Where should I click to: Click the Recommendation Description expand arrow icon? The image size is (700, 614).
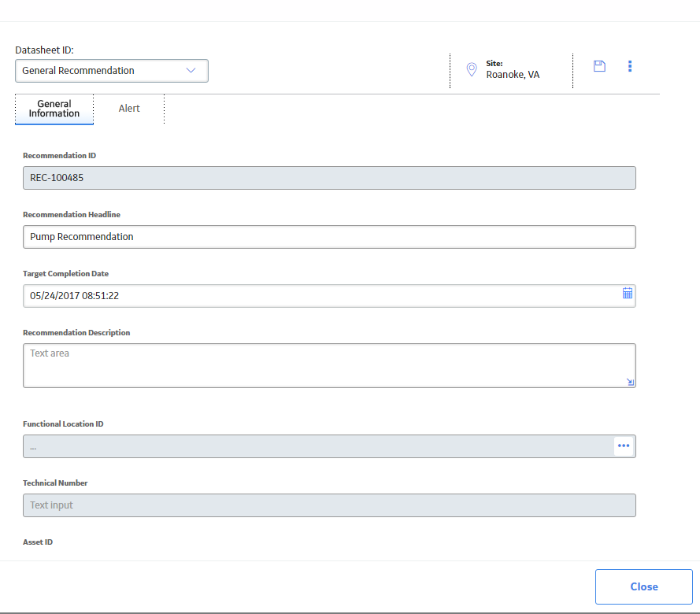(630, 382)
